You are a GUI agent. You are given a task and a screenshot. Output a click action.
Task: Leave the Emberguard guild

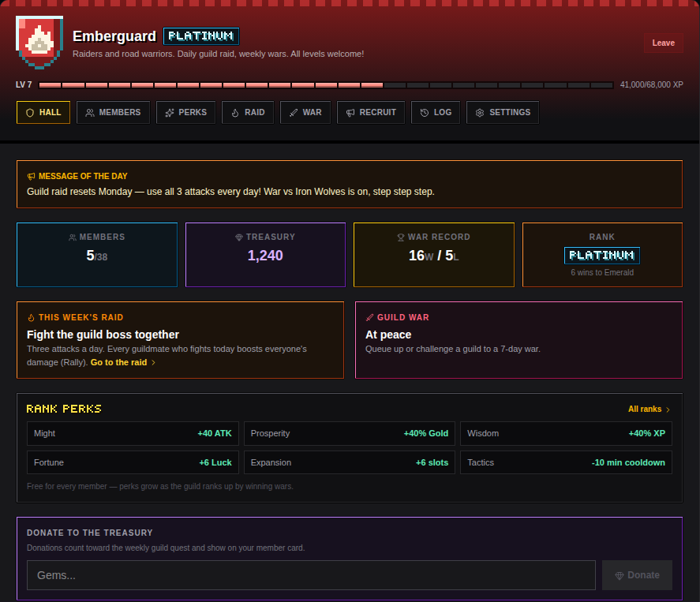click(664, 43)
